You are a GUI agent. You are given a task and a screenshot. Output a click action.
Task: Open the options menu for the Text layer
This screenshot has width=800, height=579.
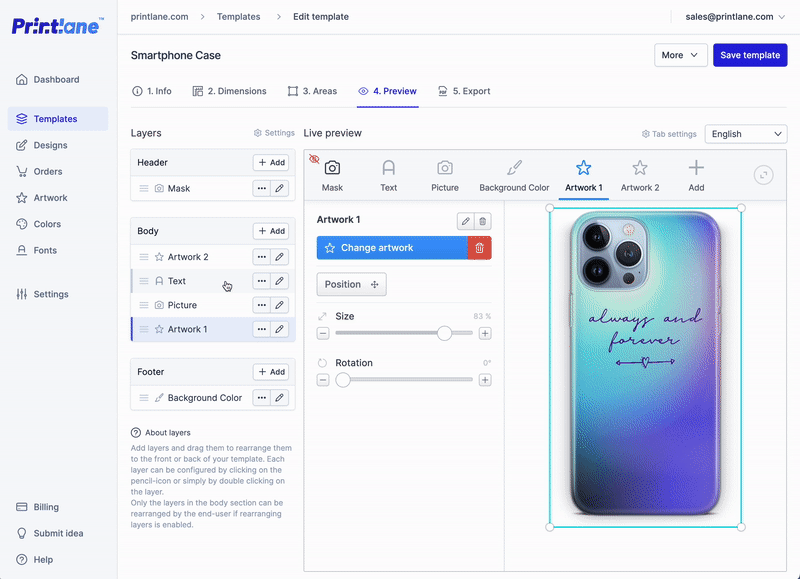click(x=259, y=280)
